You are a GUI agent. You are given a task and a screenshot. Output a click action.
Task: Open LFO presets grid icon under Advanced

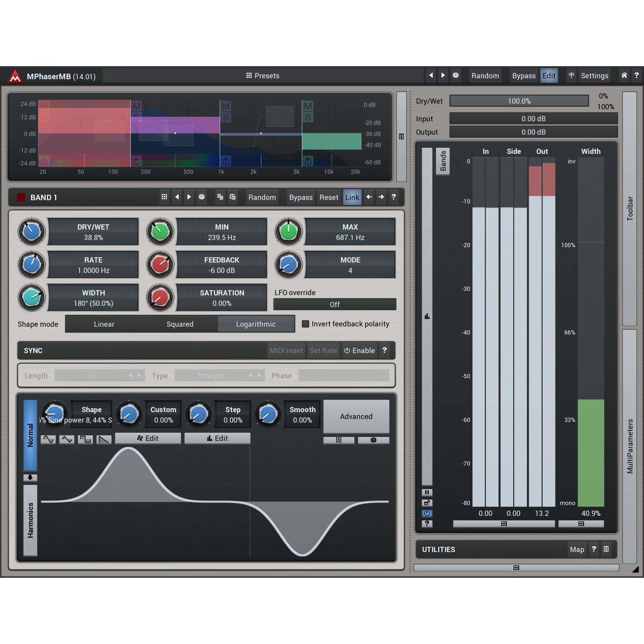point(339,440)
